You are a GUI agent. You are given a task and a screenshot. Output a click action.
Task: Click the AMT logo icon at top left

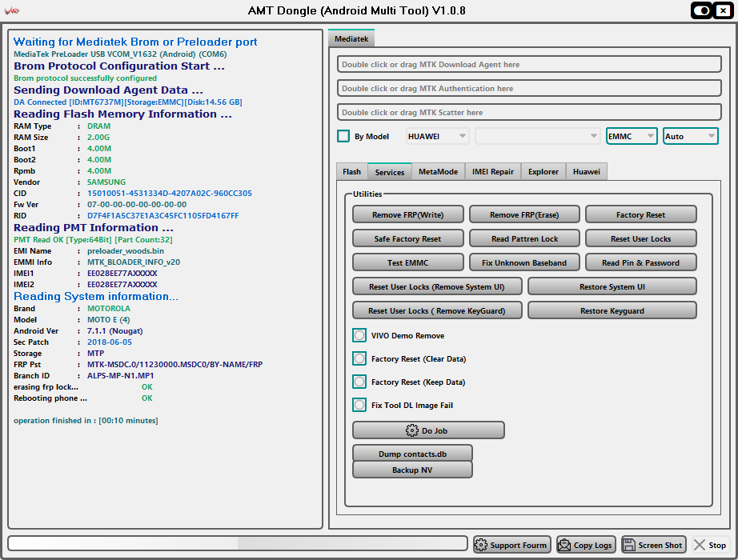coord(12,11)
